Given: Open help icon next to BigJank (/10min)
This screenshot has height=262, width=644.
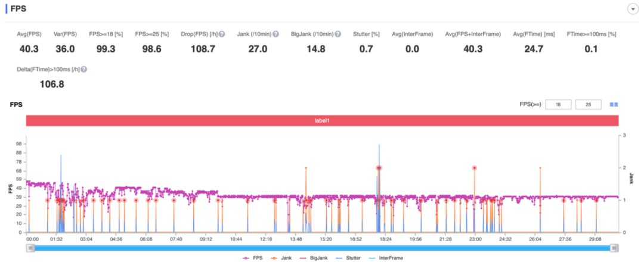Looking at the screenshot, I should pos(338,34).
